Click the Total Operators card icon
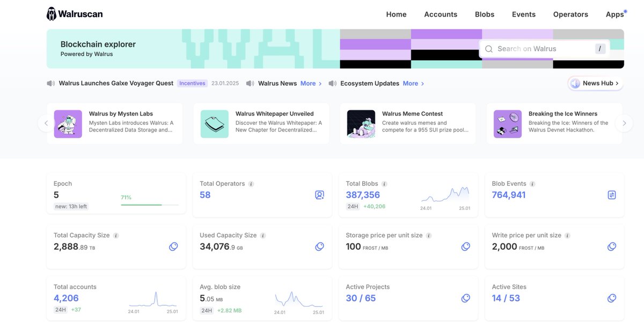Image resolution: width=644 pixels, height=333 pixels. (x=320, y=195)
